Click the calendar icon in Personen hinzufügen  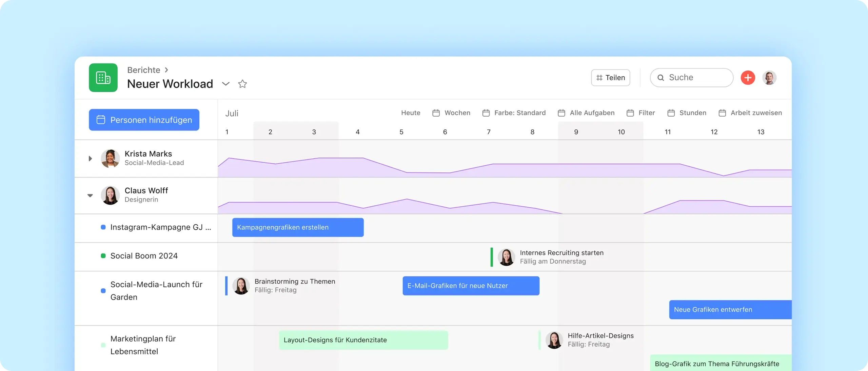pos(101,120)
